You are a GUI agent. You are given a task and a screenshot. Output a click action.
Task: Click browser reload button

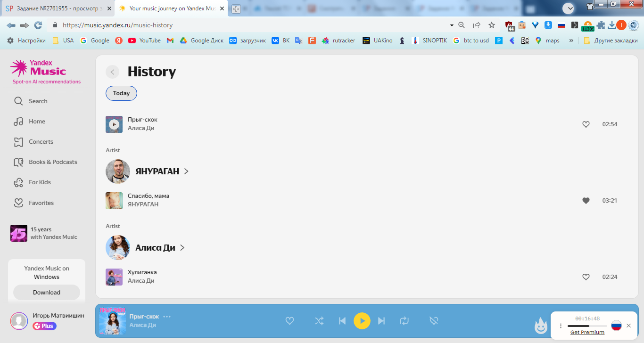pos(38,25)
